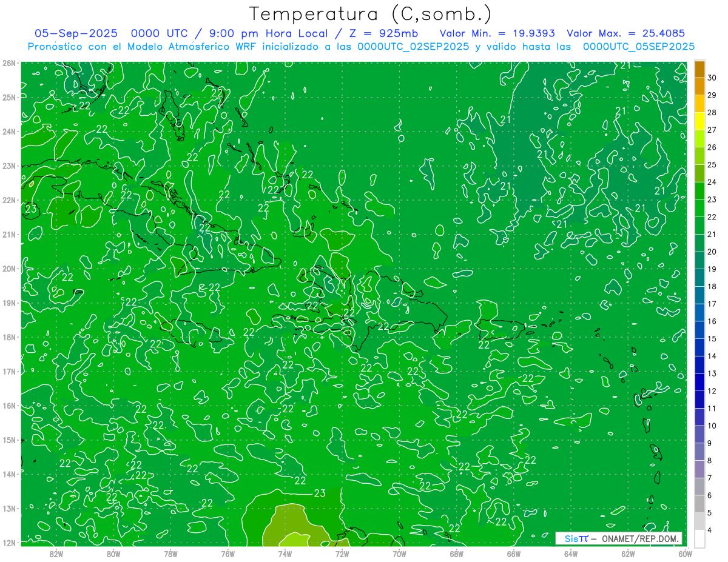The width and height of the screenshot is (728, 562).
Task: Click the '13N' latitude axis label
Action: [x=8, y=508]
